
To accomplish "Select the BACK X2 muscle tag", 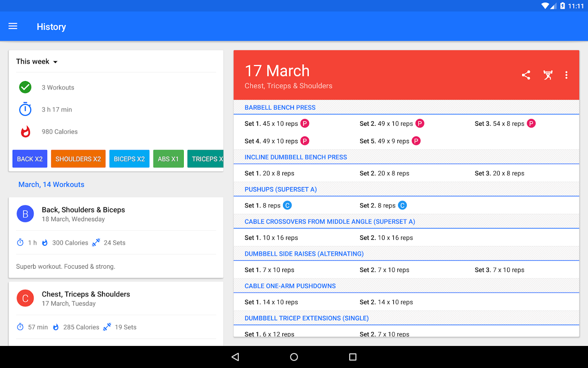I will pyautogui.click(x=29, y=159).
